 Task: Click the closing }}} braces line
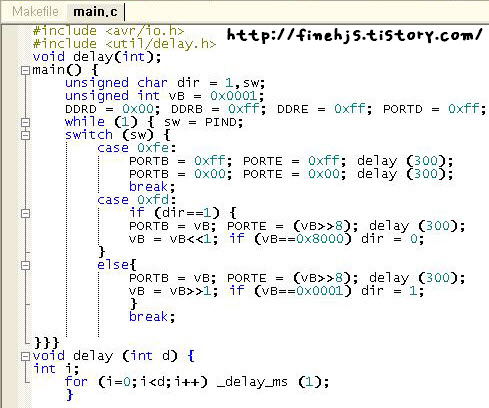pos(47,343)
